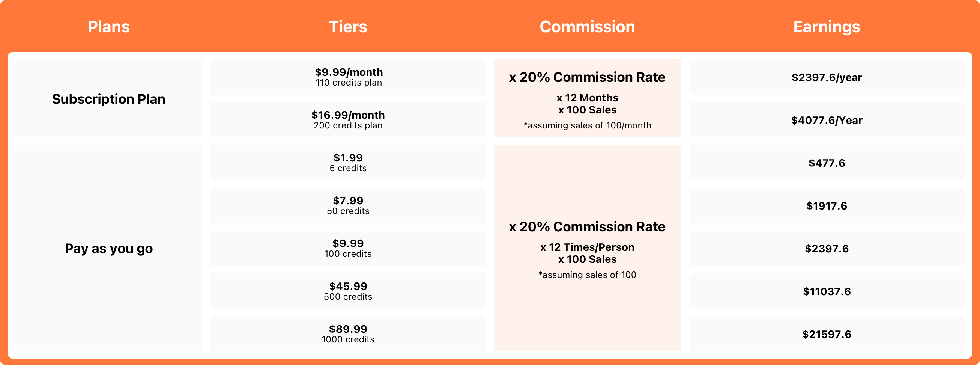Pick the $89.99 1000 credits tier

click(x=348, y=333)
